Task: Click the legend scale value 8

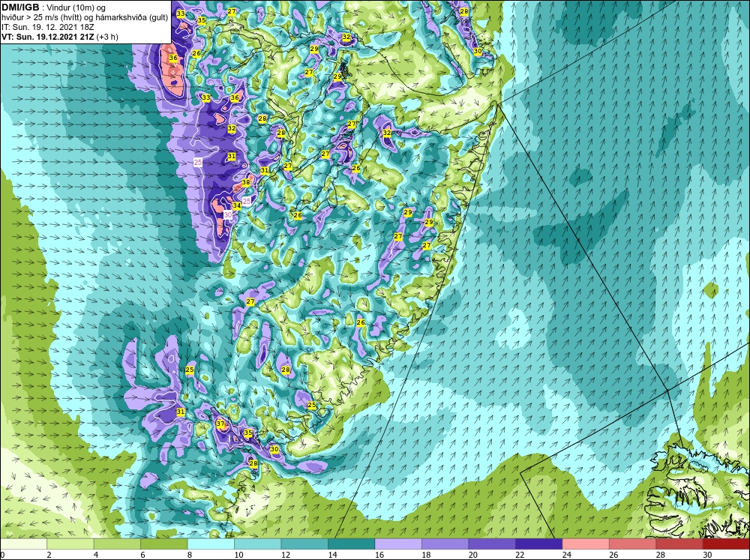Action: [x=190, y=555]
